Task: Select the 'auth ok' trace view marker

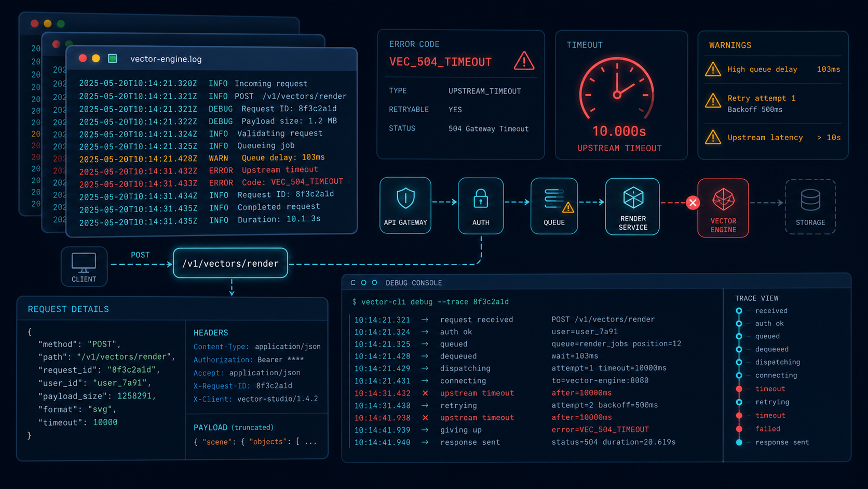Action: (739, 323)
